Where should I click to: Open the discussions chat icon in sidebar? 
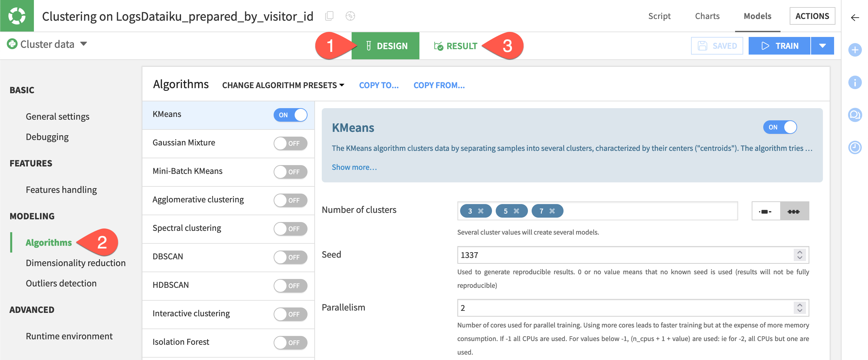click(x=855, y=115)
